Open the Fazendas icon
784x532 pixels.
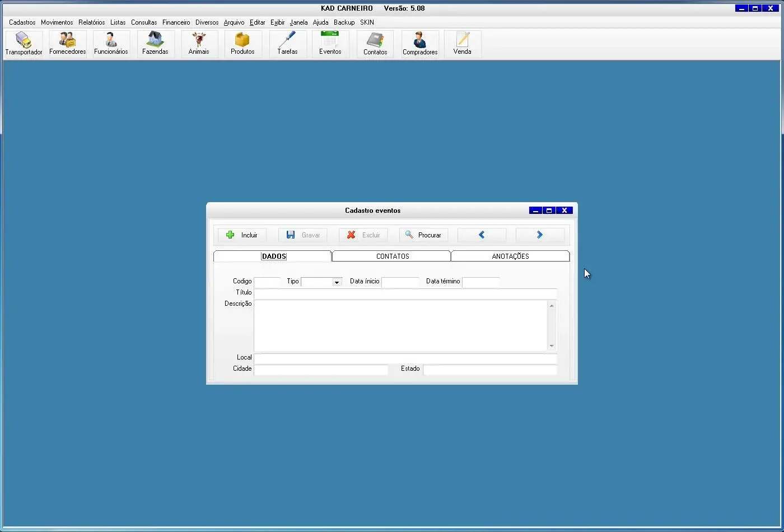coord(155,44)
